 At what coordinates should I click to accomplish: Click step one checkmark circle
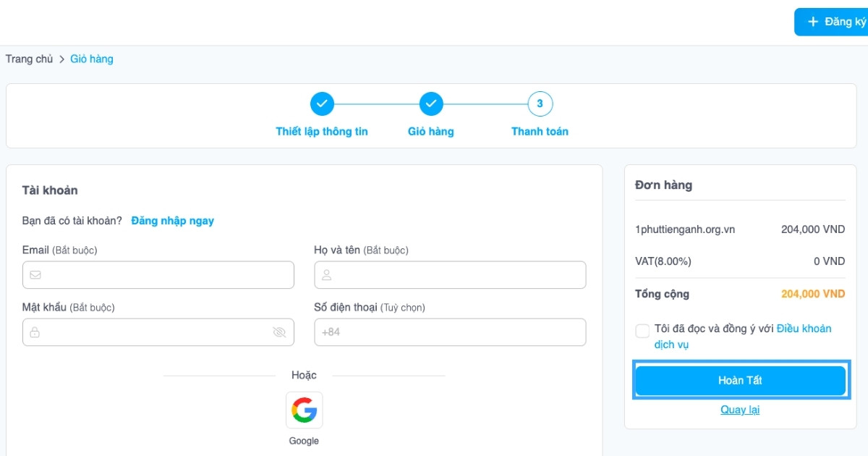[322, 104]
